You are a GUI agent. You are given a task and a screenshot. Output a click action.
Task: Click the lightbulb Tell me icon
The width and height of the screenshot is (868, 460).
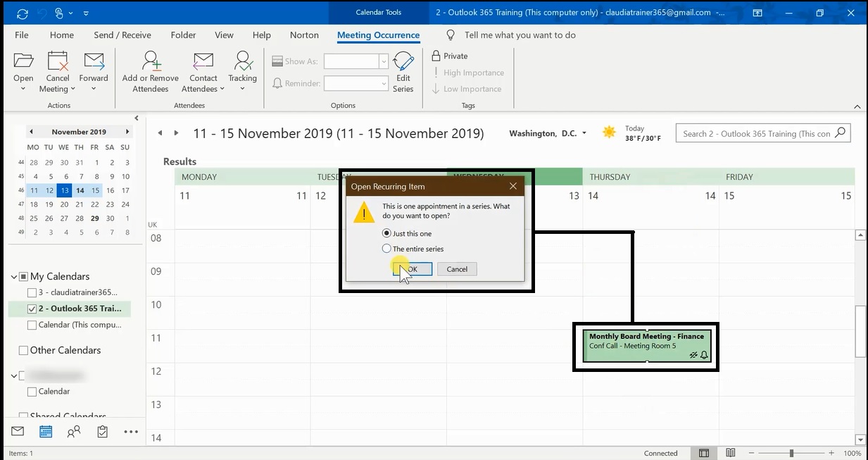pyautogui.click(x=451, y=35)
